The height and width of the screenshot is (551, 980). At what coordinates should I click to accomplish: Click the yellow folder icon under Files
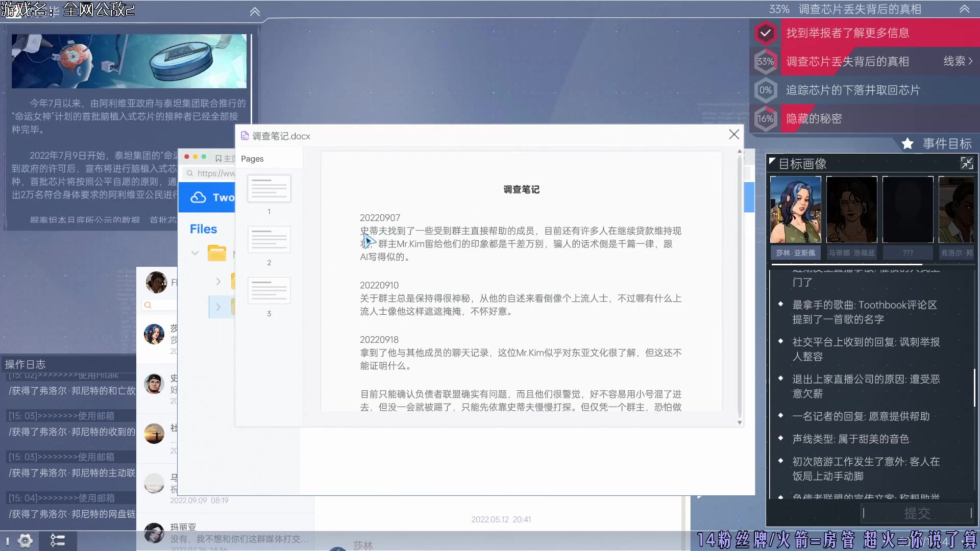217,253
